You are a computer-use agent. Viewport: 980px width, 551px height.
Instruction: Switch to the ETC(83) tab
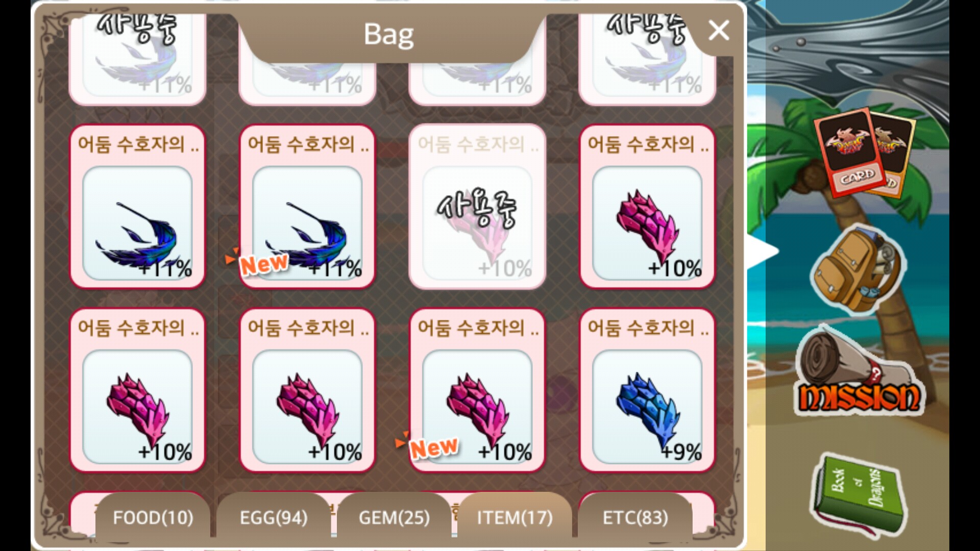pos(635,517)
